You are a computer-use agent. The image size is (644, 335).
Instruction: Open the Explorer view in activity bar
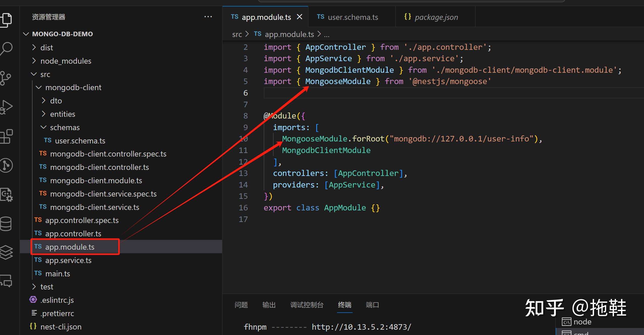pyautogui.click(x=6, y=20)
